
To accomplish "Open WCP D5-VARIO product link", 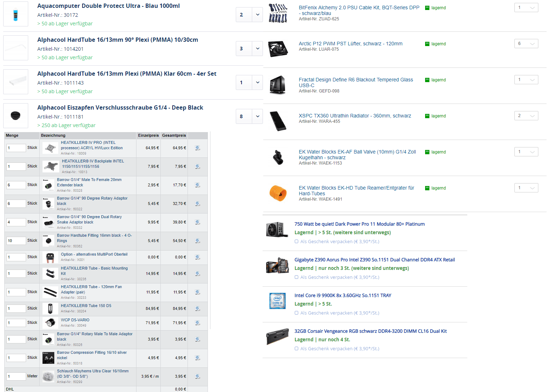I will (x=75, y=320).
